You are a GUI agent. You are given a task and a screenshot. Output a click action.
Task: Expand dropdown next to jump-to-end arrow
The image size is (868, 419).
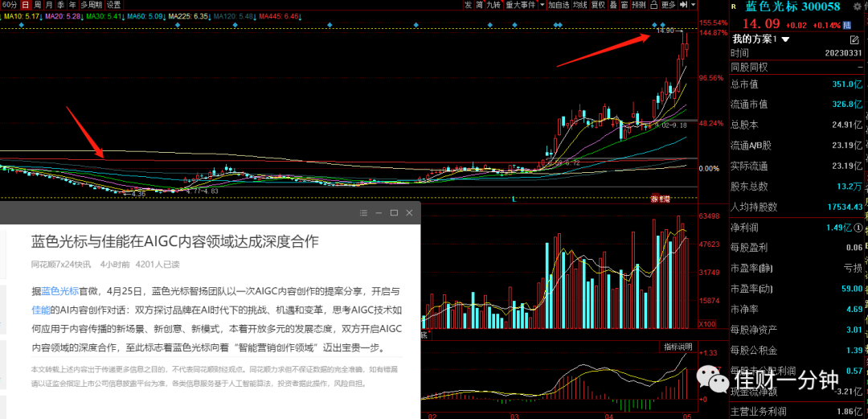[694, 5]
